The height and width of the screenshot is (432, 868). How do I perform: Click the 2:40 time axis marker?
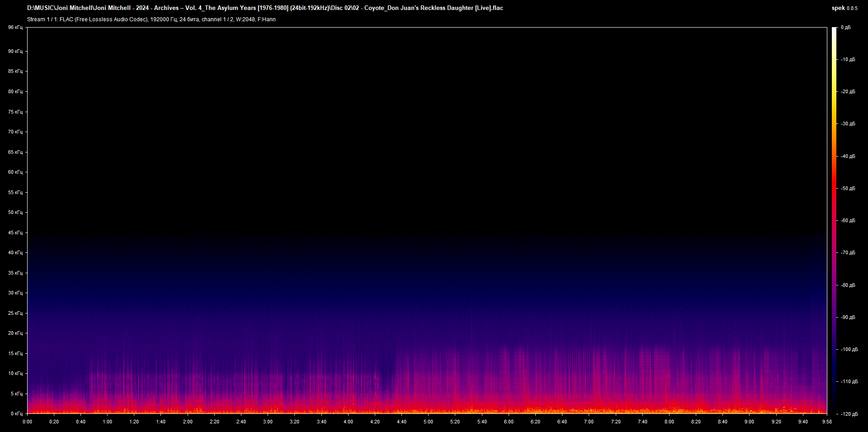click(241, 422)
